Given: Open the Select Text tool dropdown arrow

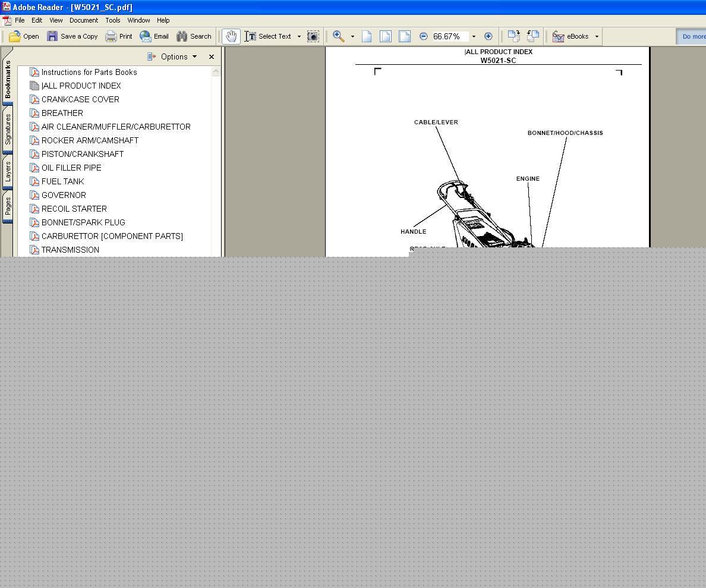Looking at the screenshot, I should tap(299, 36).
